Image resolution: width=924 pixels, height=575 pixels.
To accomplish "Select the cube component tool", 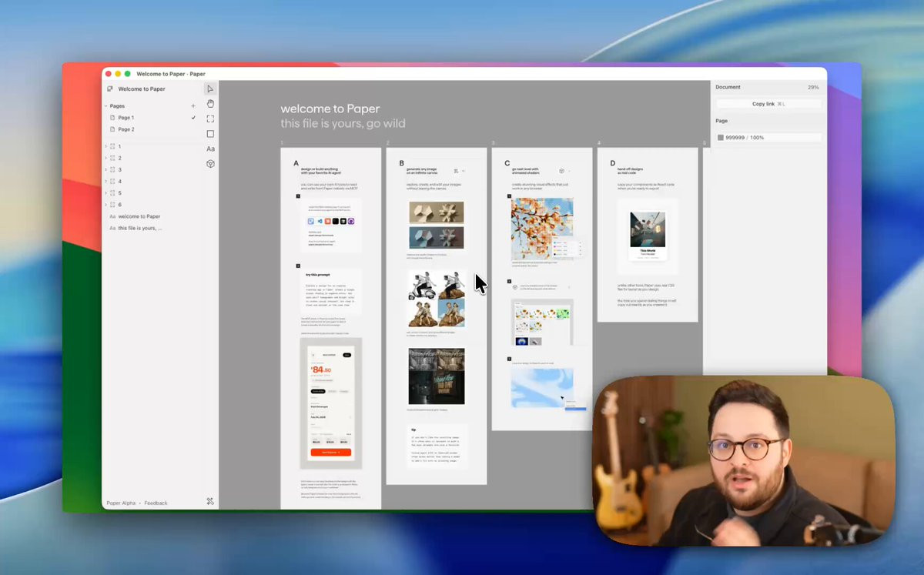I will (210, 164).
